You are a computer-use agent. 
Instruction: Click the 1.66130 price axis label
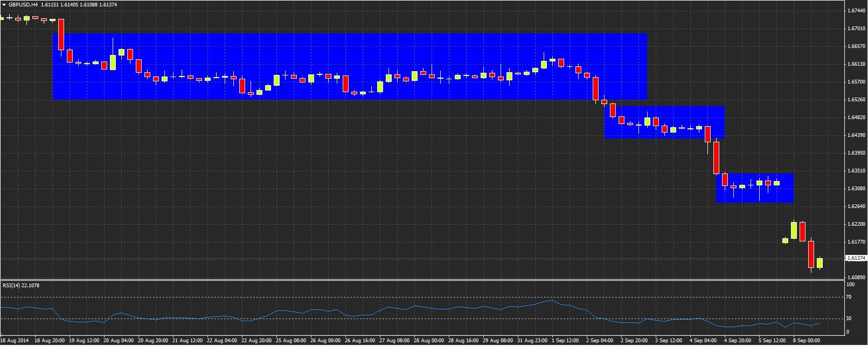pyautogui.click(x=857, y=64)
